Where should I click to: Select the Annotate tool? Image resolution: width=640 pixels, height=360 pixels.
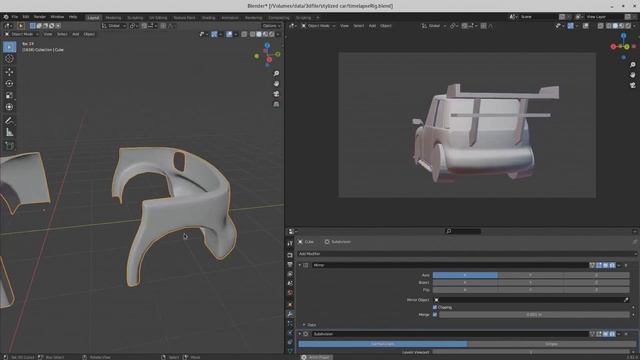click(9, 120)
